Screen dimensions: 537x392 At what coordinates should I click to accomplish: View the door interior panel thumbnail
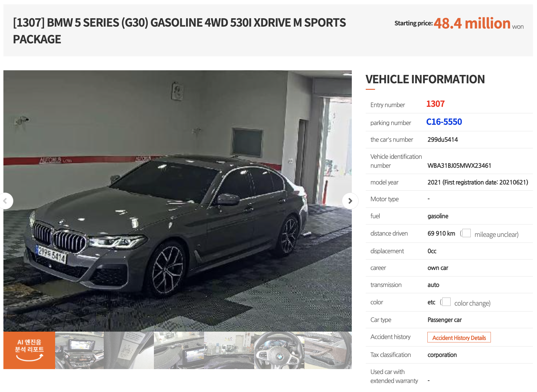(x=328, y=350)
